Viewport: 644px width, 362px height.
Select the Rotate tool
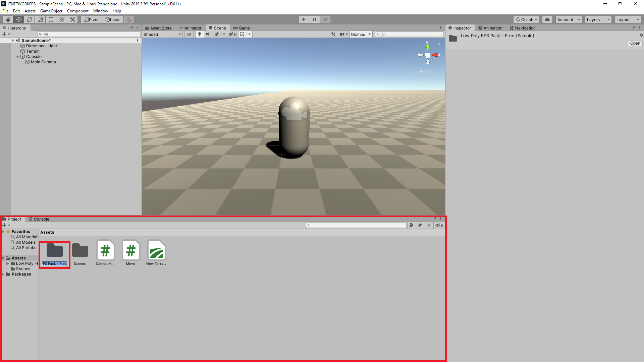point(30,19)
